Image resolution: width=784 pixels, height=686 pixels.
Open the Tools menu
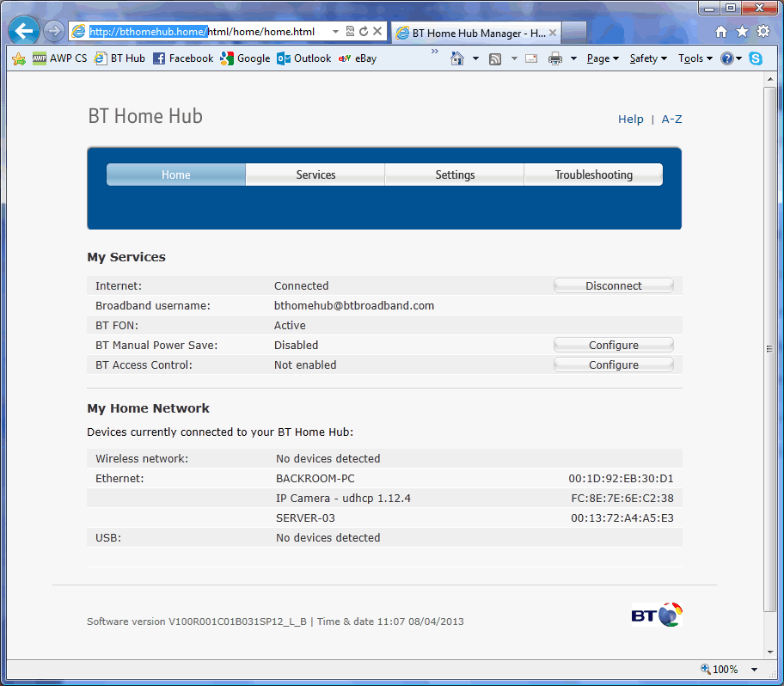[695, 59]
